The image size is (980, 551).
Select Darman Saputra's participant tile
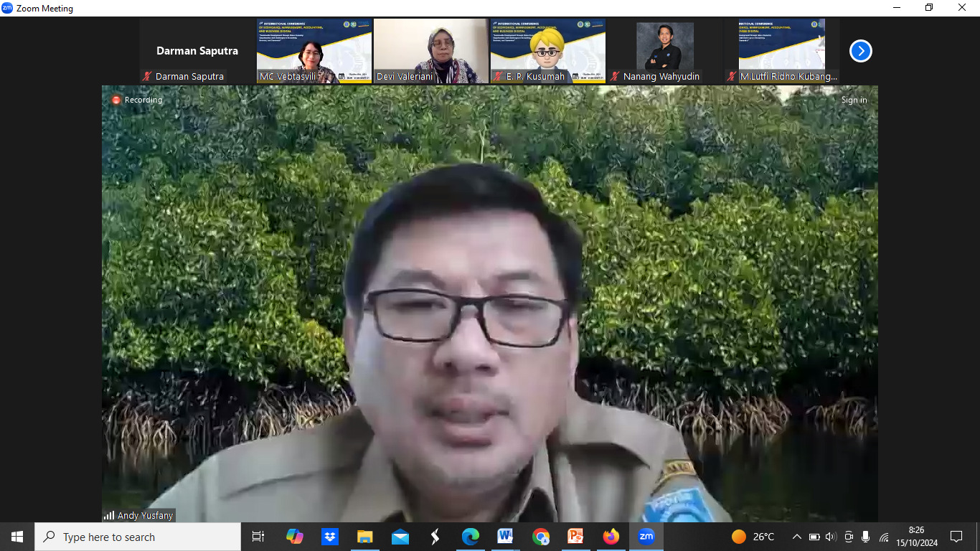[197, 51]
